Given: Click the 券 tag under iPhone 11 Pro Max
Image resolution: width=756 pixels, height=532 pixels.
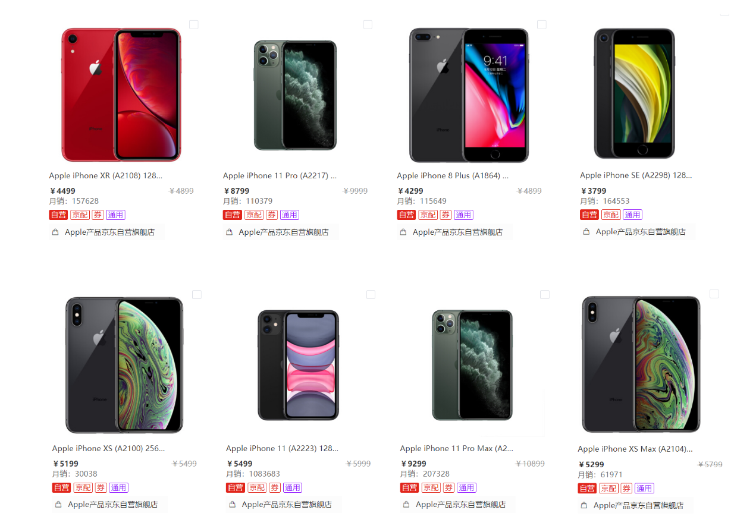Looking at the screenshot, I should click(448, 488).
